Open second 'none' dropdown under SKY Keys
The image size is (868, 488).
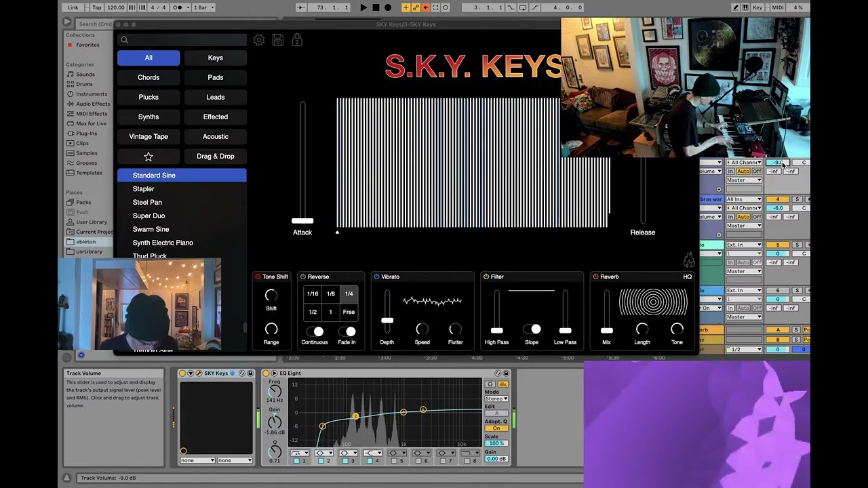pos(235,460)
